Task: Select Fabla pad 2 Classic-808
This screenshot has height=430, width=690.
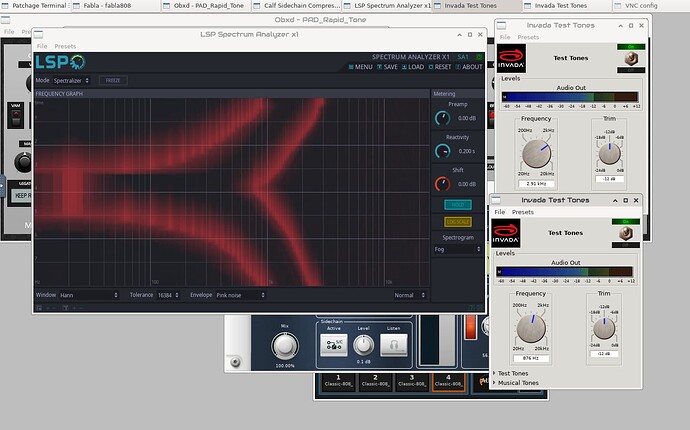Action: pos(375,381)
